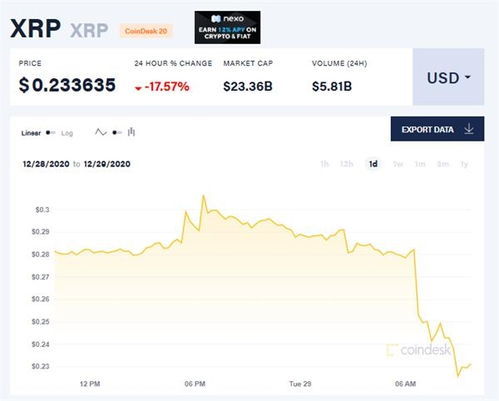This screenshot has width=499, height=401.
Task: Click the red down-arrow next to -17.57%
Action: [x=138, y=88]
